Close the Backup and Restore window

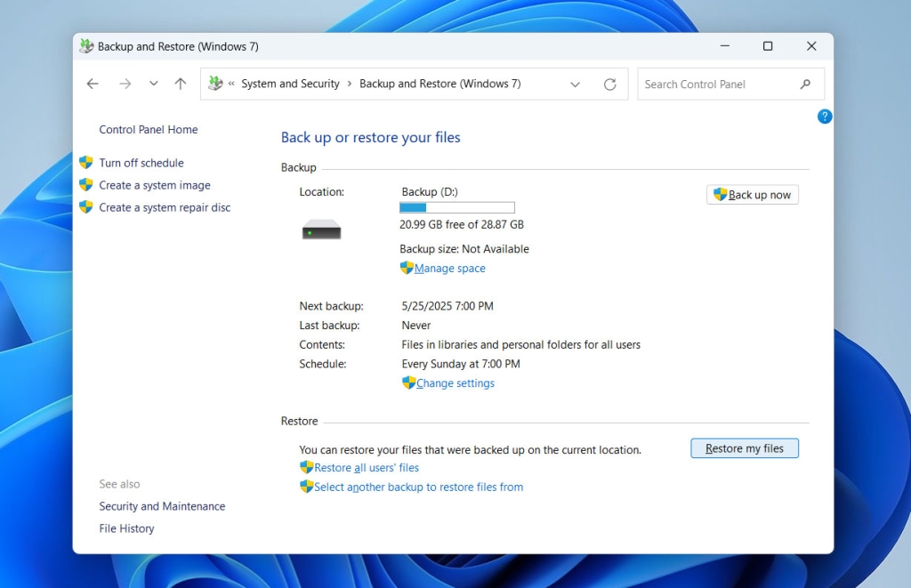tap(811, 46)
